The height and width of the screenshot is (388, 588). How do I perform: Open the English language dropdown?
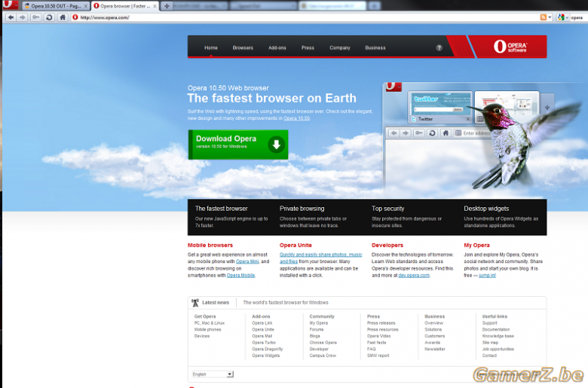(213, 374)
